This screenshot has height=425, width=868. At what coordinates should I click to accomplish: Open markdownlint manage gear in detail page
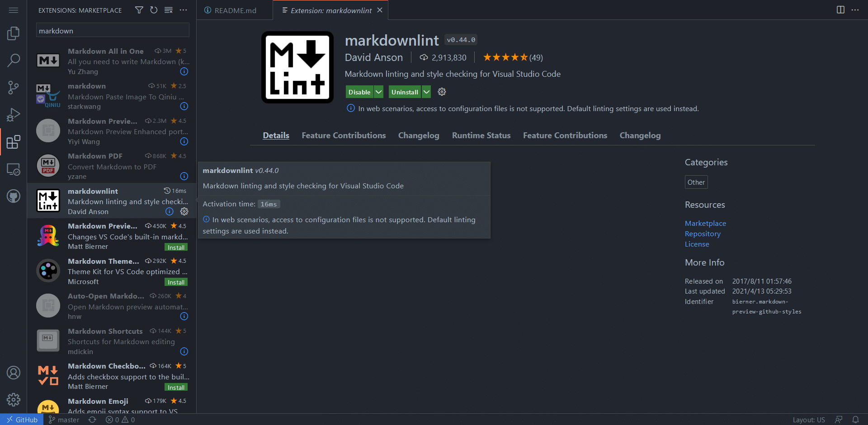tap(442, 92)
